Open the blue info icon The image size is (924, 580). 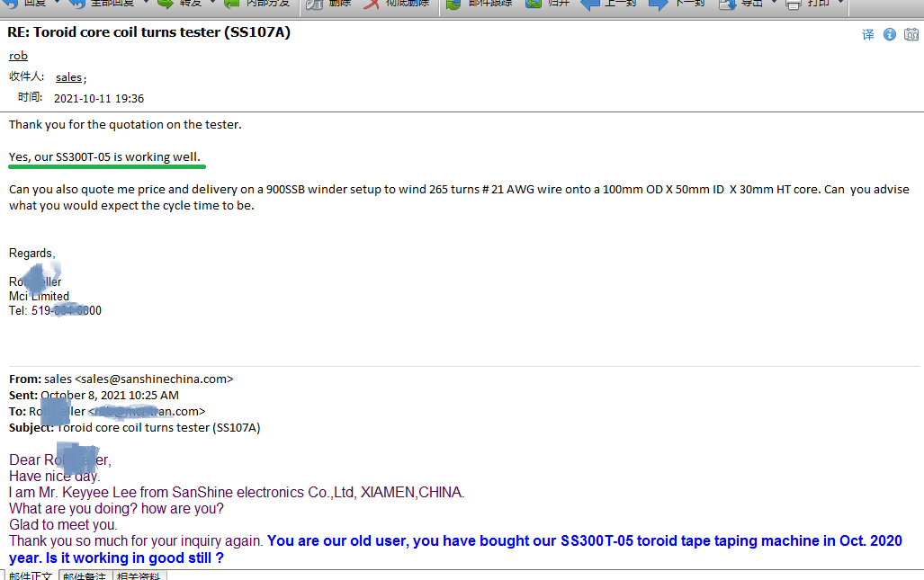(x=890, y=35)
